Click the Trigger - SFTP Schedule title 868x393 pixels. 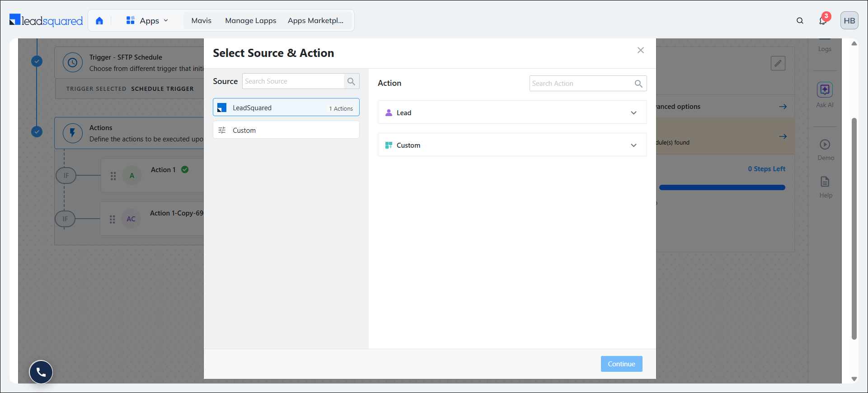click(x=126, y=57)
